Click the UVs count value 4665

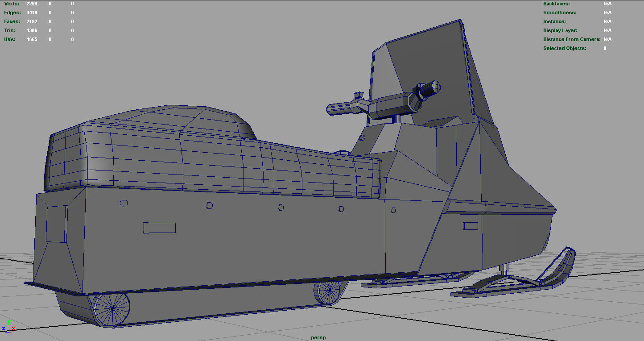pyautogui.click(x=32, y=39)
